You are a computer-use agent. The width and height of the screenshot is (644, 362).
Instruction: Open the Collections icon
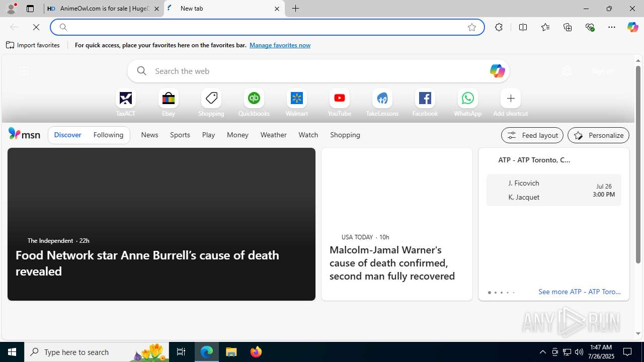tap(568, 27)
